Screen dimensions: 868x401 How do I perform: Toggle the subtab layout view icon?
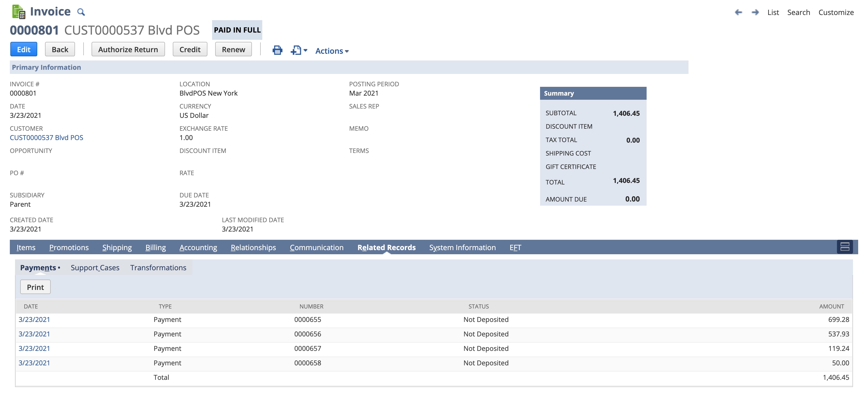pos(844,247)
